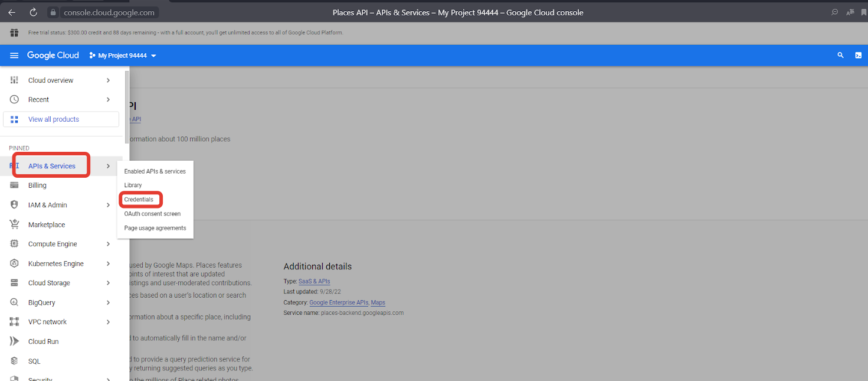Activate the Cloud Shell icon
Screen dimensions: 868x381
(x=858, y=56)
